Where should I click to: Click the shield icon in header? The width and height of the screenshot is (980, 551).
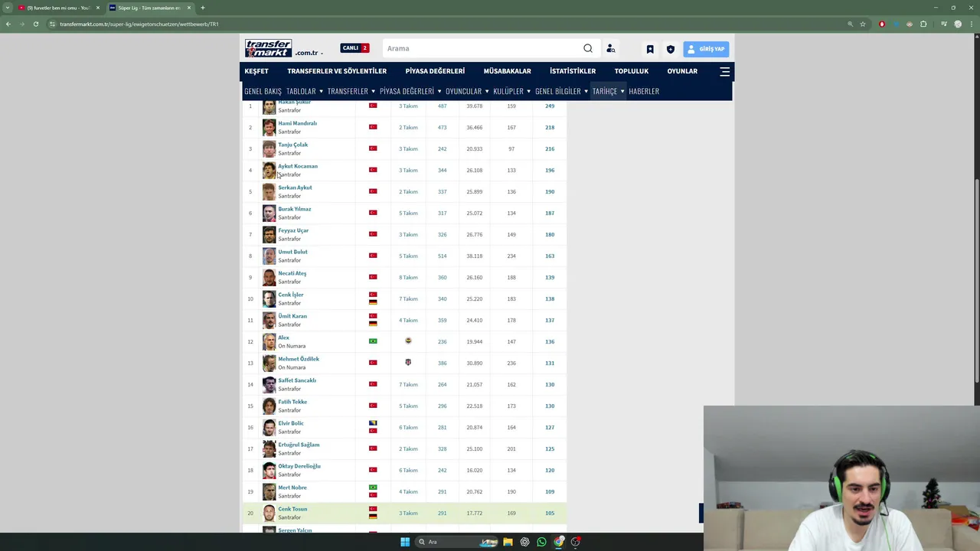tap(671, 49)
